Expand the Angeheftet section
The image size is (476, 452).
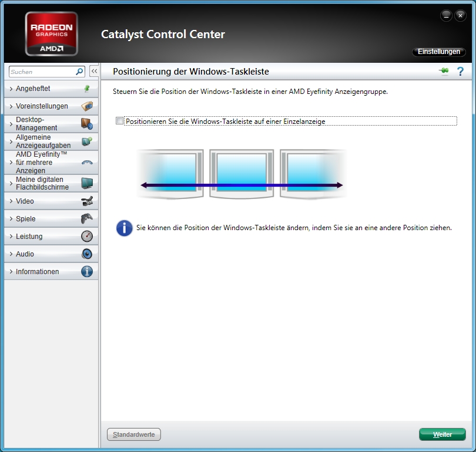tap(51, 89)
